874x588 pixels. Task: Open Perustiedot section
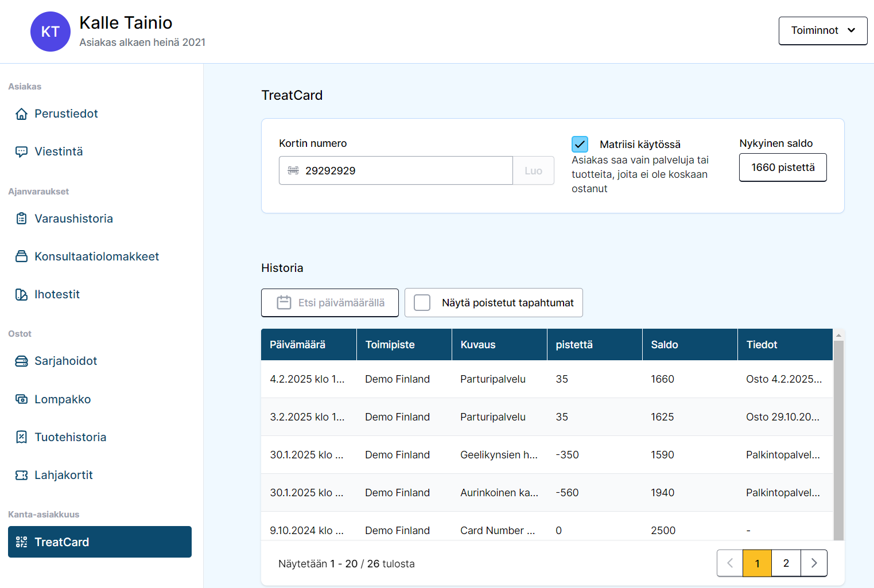point(100,114)
